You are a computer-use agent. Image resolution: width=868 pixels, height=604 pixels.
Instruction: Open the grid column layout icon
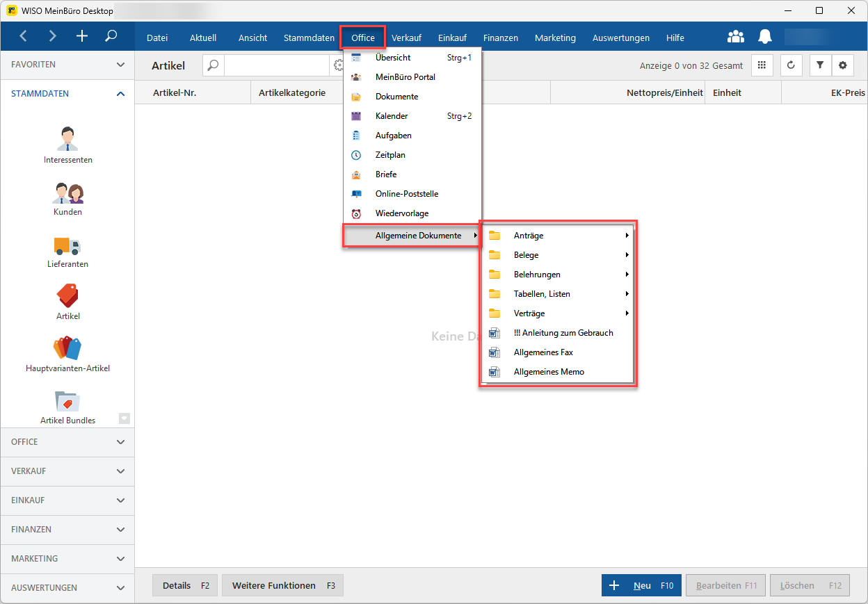tap(762, 65)
